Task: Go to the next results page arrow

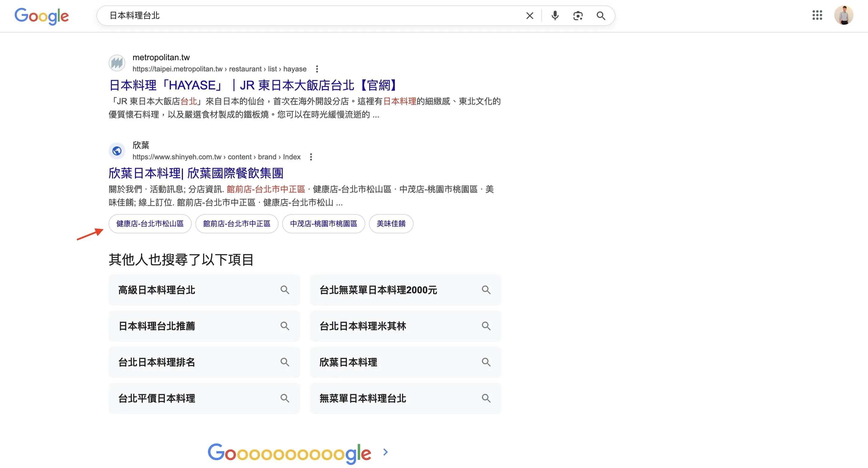Action: coord(385,452)
